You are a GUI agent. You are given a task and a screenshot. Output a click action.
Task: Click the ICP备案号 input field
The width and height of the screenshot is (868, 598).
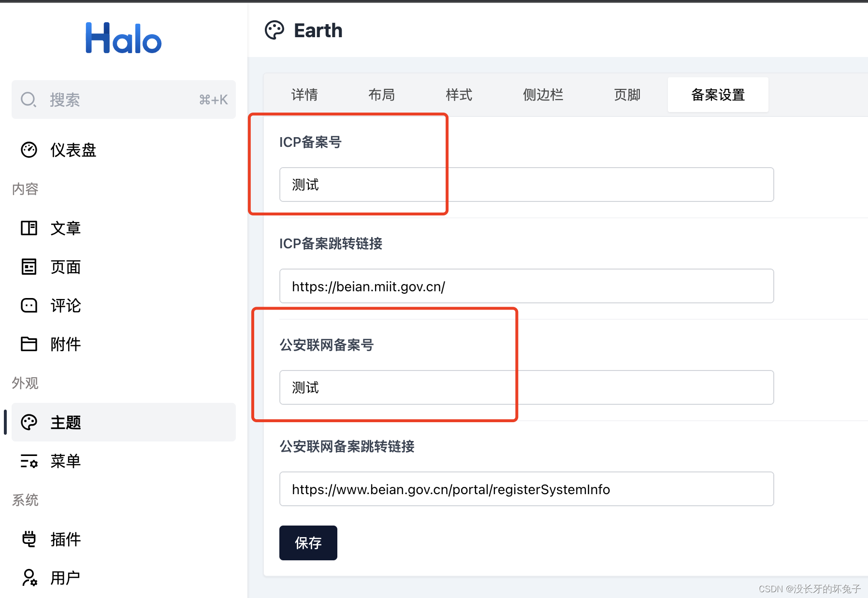(527, 185)
